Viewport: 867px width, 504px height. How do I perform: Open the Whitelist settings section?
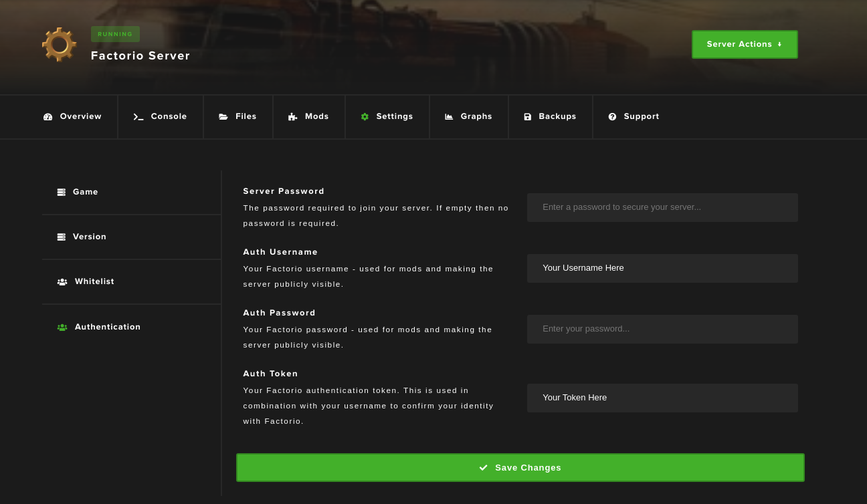(x=131, y=282)
